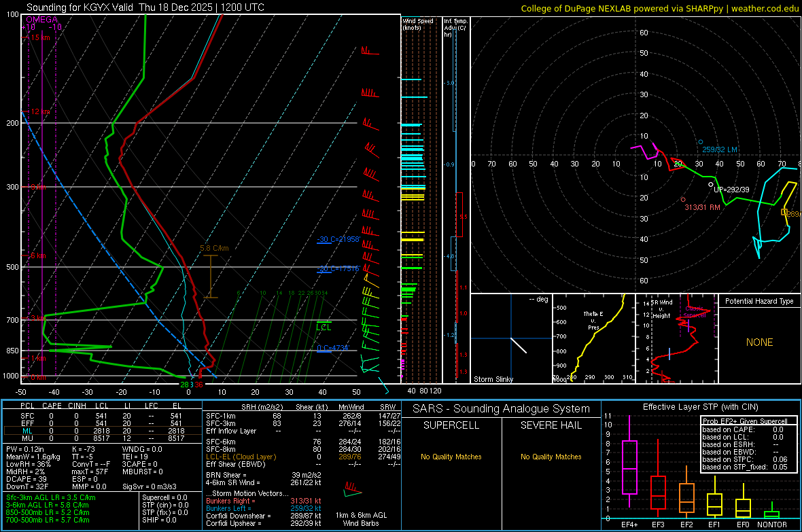Image resolution: width=802 pixels, height=532 pixels.
Task: Click the SEVERE HAIL column header
Action: coord(551,425)
